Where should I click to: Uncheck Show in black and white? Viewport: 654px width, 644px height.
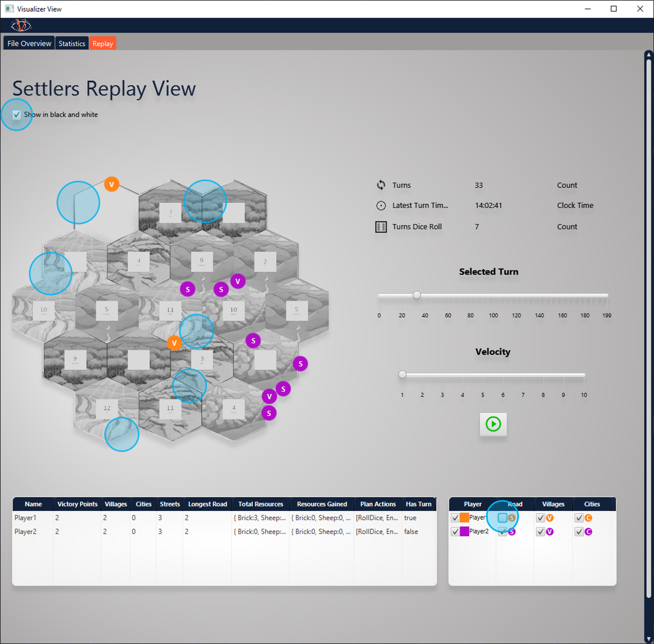click(x=17, y=115)
